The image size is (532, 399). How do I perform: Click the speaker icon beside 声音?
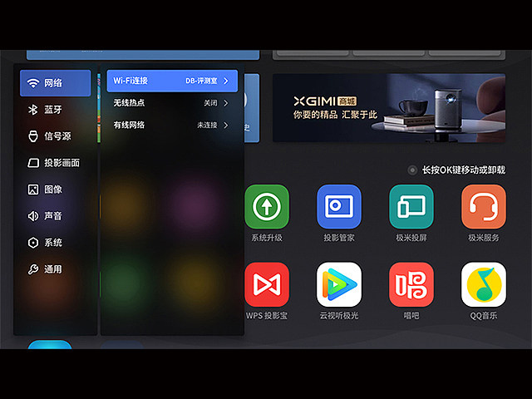point(33,216)
